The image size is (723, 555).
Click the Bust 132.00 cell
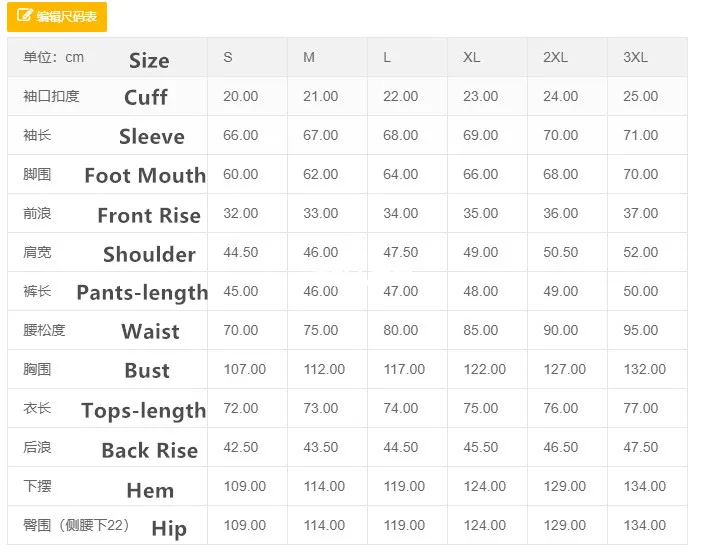(645, 369)
